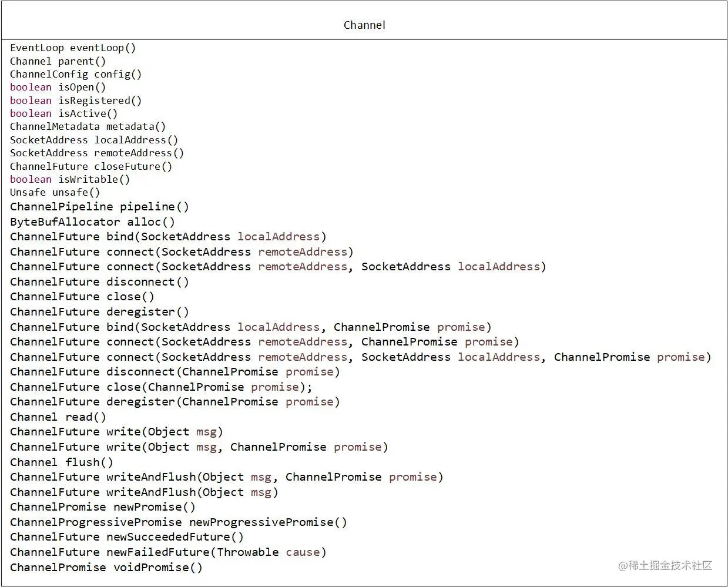
Task: Select ChannelPromise voidPromise() line
Action: pos(106,568)
